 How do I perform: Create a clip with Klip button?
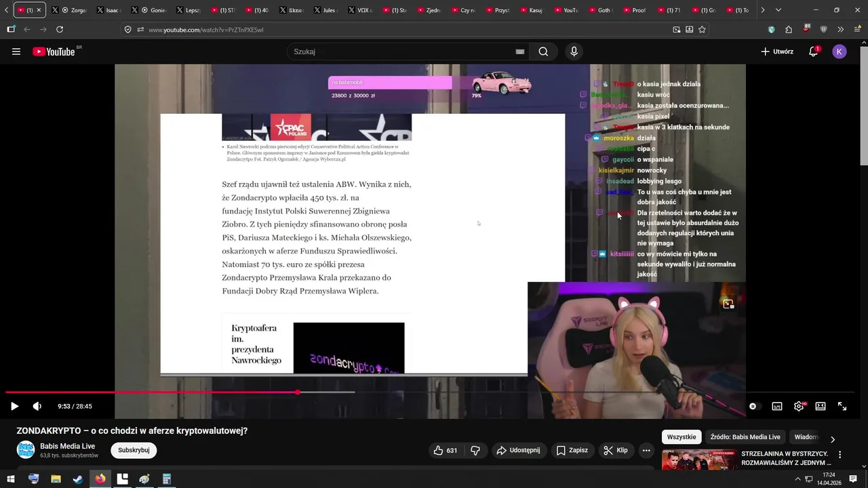point(616,450)
